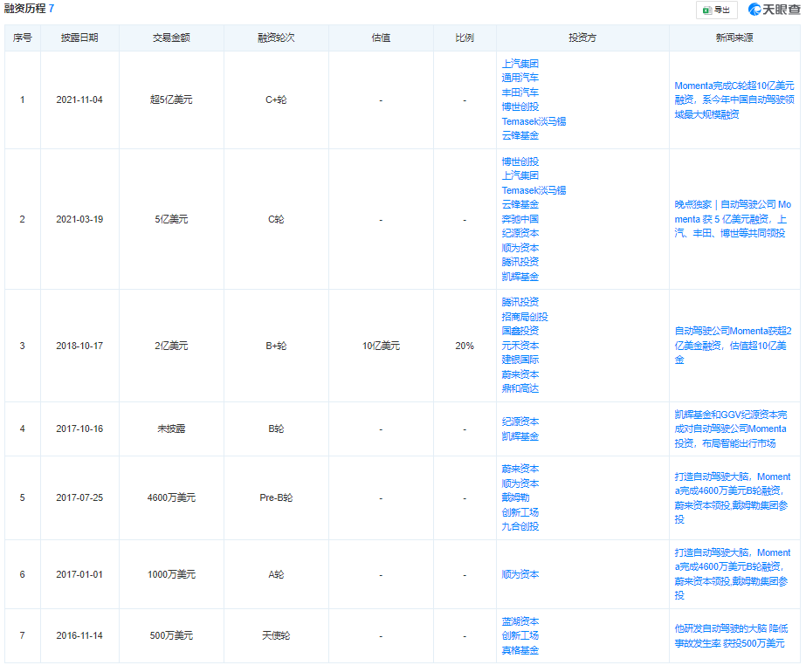Click the 披露日期 column header
The height and width of the screenshot is (672, 806).
click(79, 38)
